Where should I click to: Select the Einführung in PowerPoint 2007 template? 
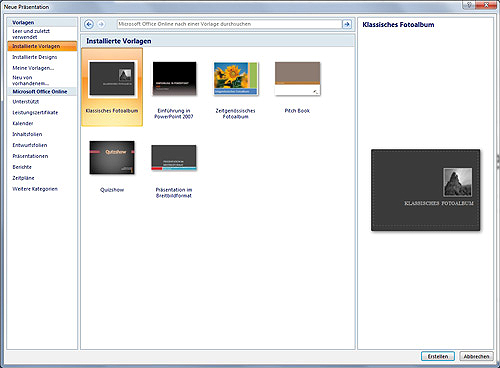tap(174, 79)
